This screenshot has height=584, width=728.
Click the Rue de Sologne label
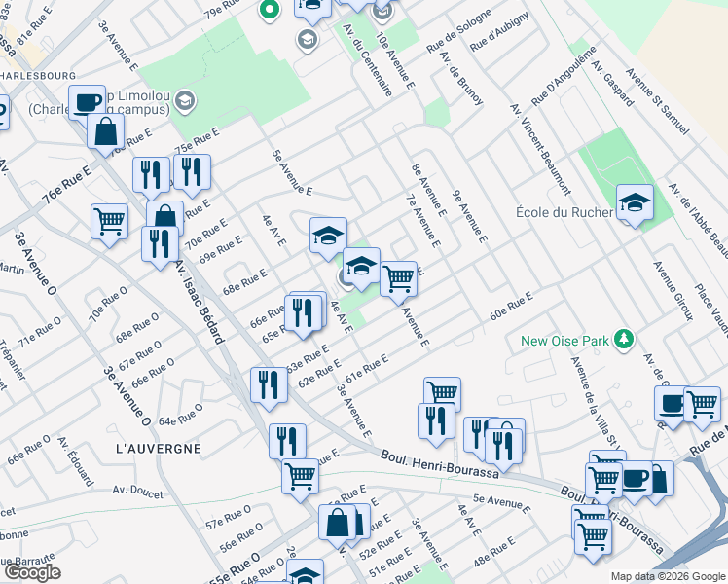click(x=458, y=30)
